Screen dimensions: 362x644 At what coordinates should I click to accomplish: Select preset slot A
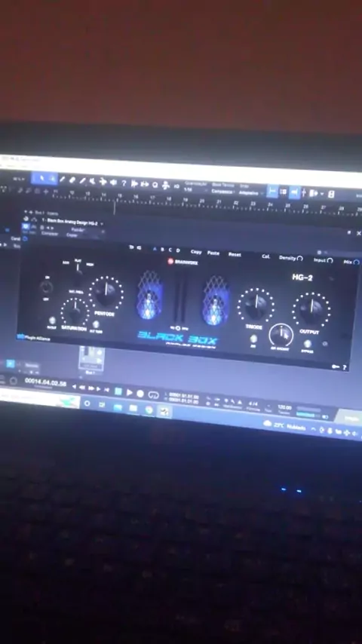point(155,249)
